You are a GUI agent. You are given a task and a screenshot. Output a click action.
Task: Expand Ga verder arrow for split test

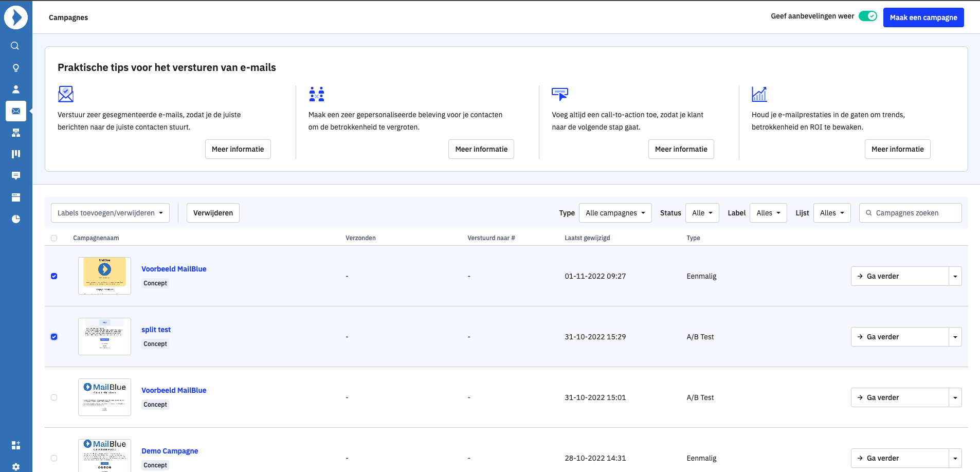click(955, 337)
